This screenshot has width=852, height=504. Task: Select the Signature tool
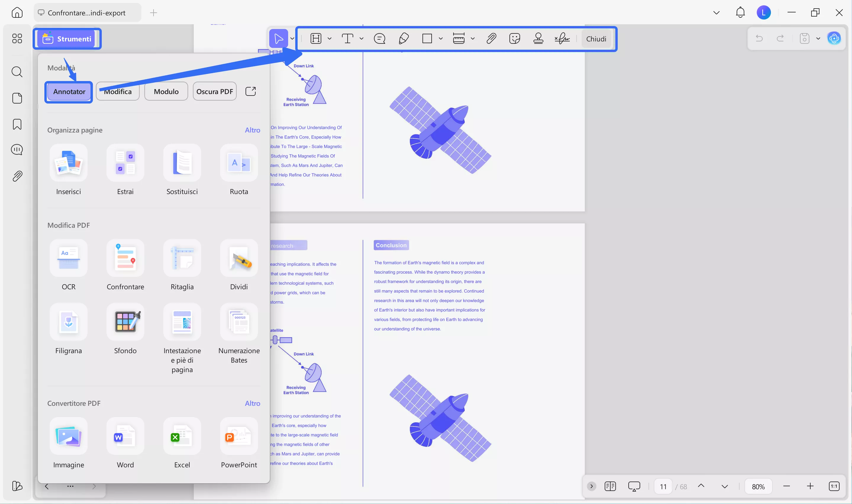coord(562,38)
